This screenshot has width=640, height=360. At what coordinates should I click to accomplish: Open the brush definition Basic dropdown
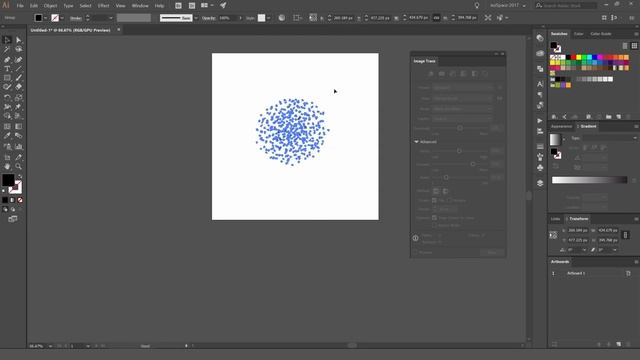(x=196, y=18)
